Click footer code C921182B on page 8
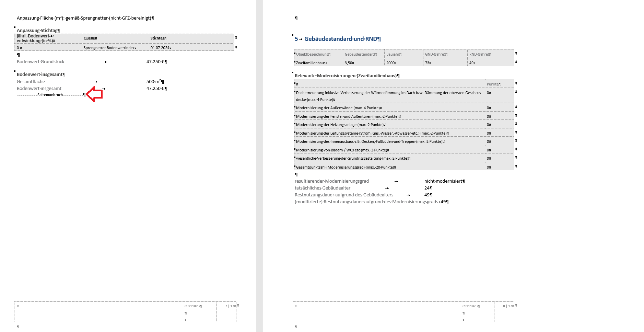The height and width of the screenshot is (332, 644). click(471, 306)
